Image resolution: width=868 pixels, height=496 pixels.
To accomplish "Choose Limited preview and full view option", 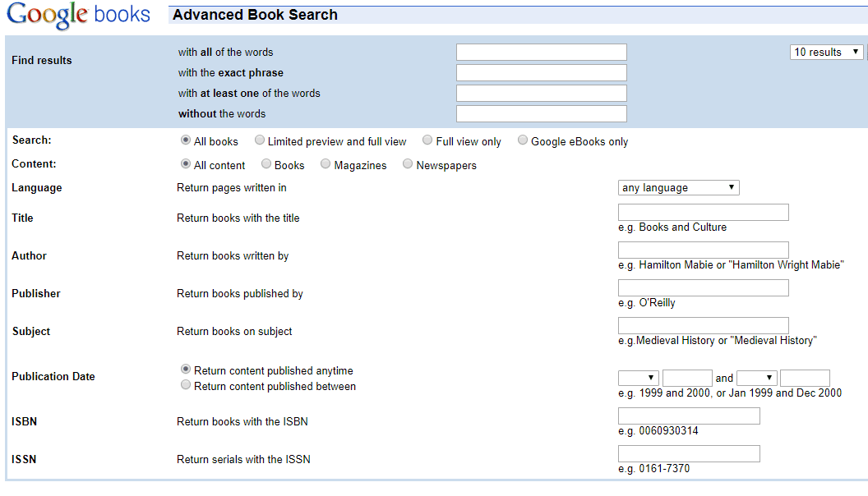I will tap(260, 140).
